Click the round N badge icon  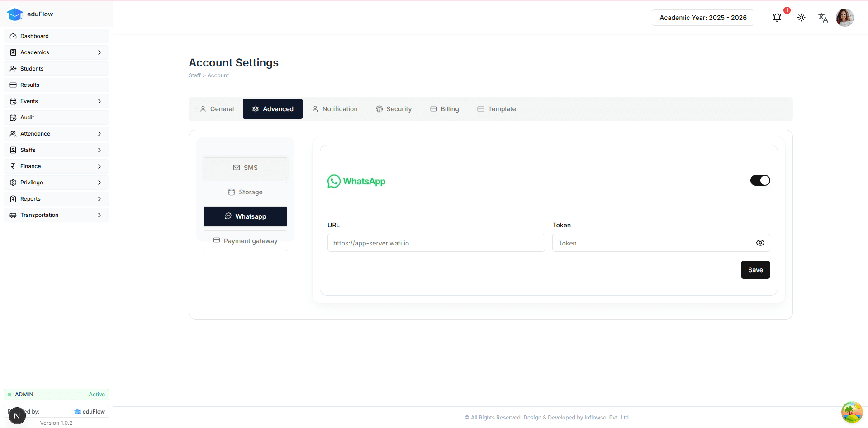tap(17, 416)
